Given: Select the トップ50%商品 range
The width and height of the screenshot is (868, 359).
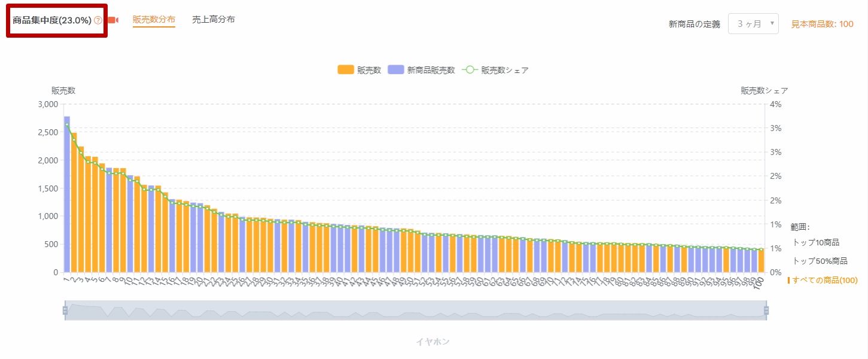Looking at the screenshot, I should coord(820,261).
